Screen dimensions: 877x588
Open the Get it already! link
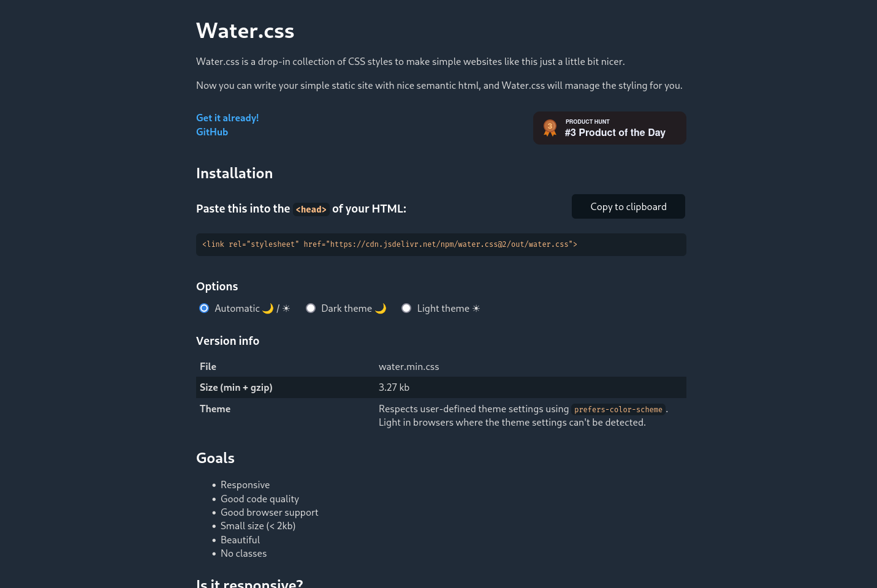tap(227, 118)
